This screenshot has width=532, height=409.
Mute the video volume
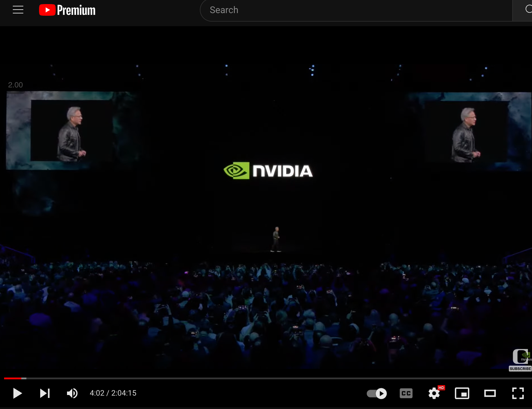coord(72,393)
